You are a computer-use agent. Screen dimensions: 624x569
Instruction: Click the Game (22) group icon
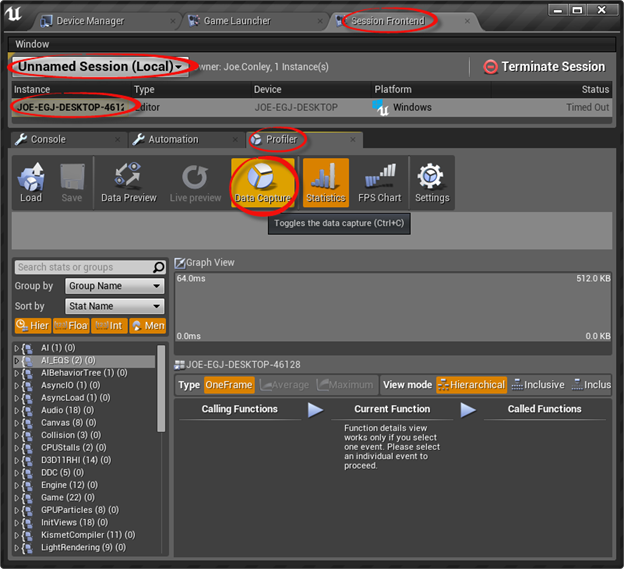[27, 498]
